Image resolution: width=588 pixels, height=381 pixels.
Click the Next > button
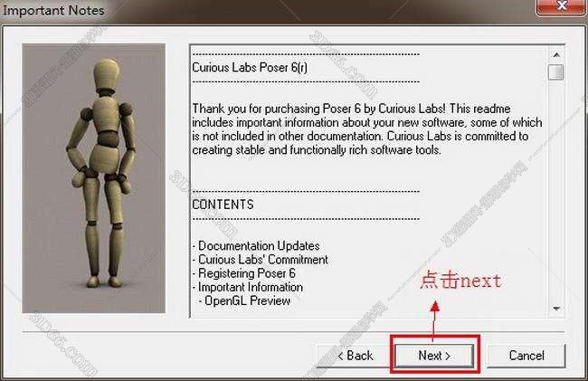point(434,355)
